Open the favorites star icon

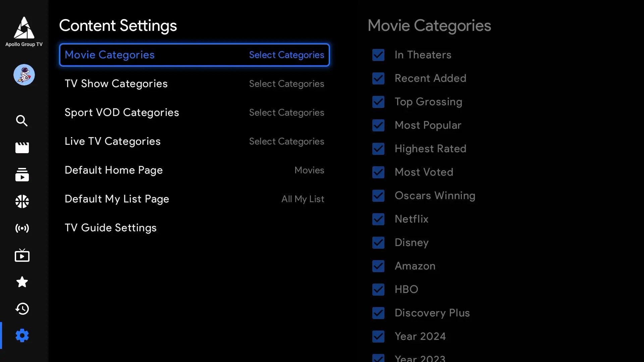point(22,282)
